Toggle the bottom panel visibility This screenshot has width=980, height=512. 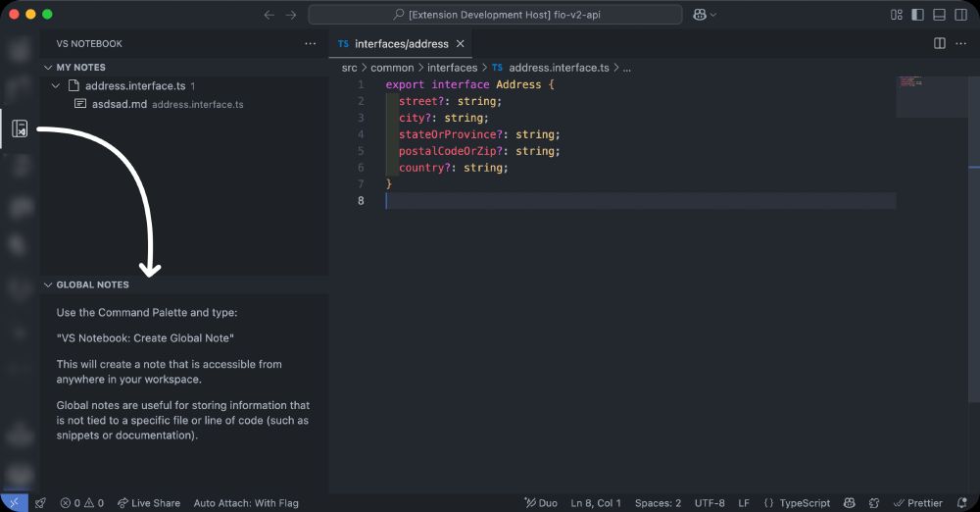click(x=939, y=15)
